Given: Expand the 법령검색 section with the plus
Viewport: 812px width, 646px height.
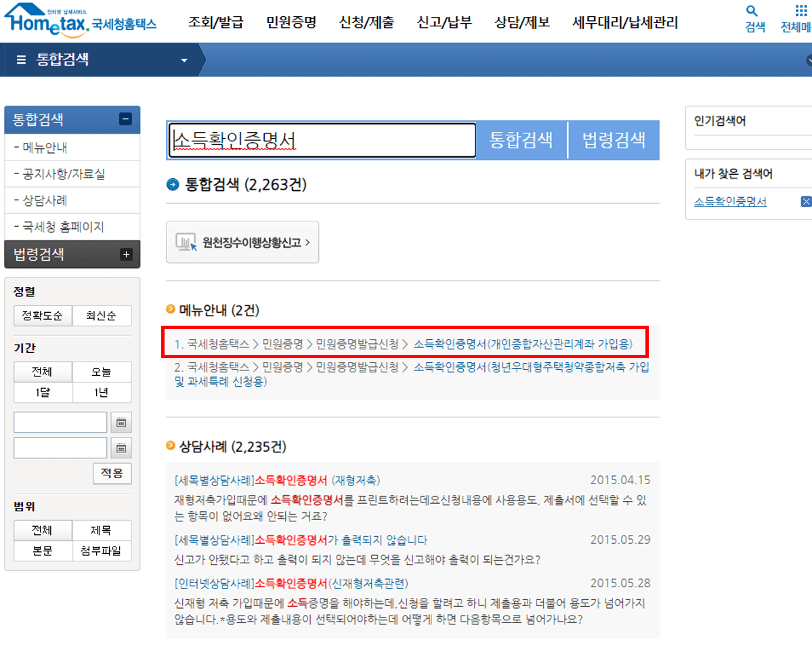Looking at the screenshot, I should pyautogui.click(x=127, y=254).
